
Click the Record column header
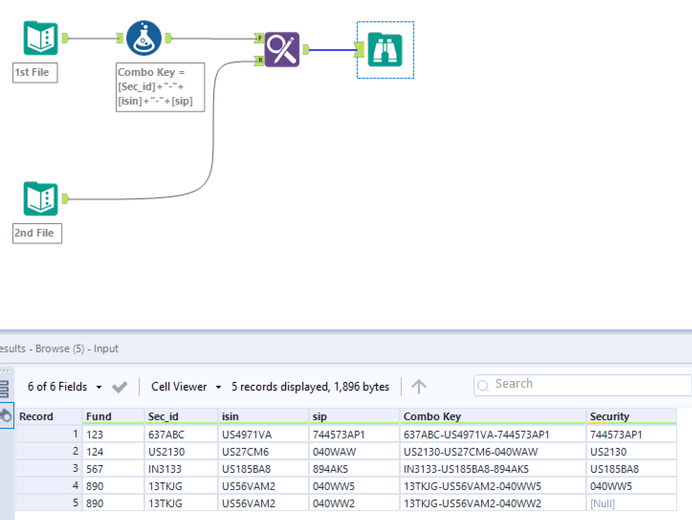pyautogui.click(x=49, y=416)
